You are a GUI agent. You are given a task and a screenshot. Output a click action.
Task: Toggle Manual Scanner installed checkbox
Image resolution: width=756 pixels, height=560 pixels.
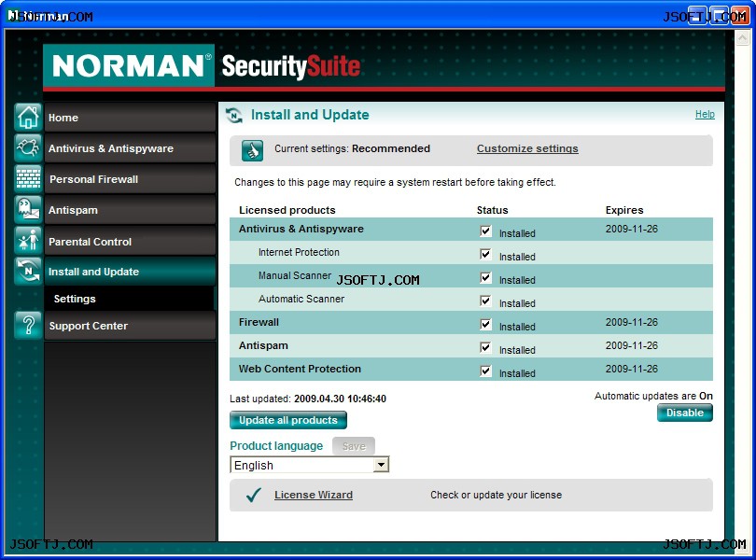485,278
